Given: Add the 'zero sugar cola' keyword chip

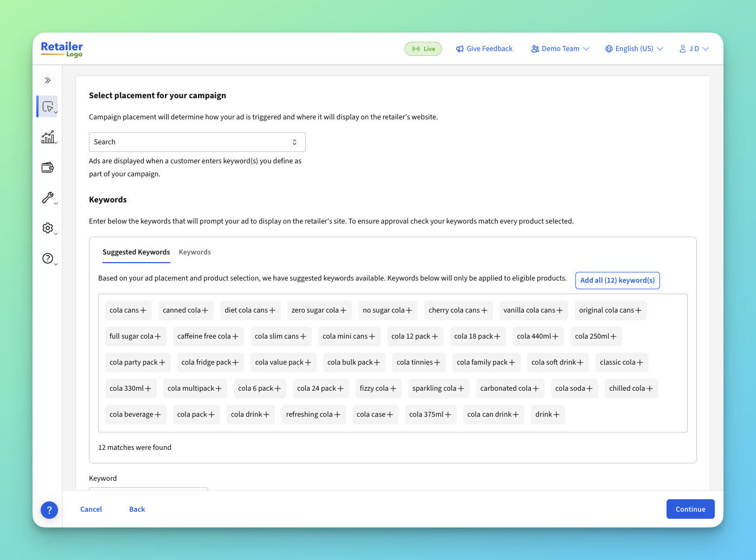Looking at the screenshot, I should pyautogui.click(x=319, y=310).
